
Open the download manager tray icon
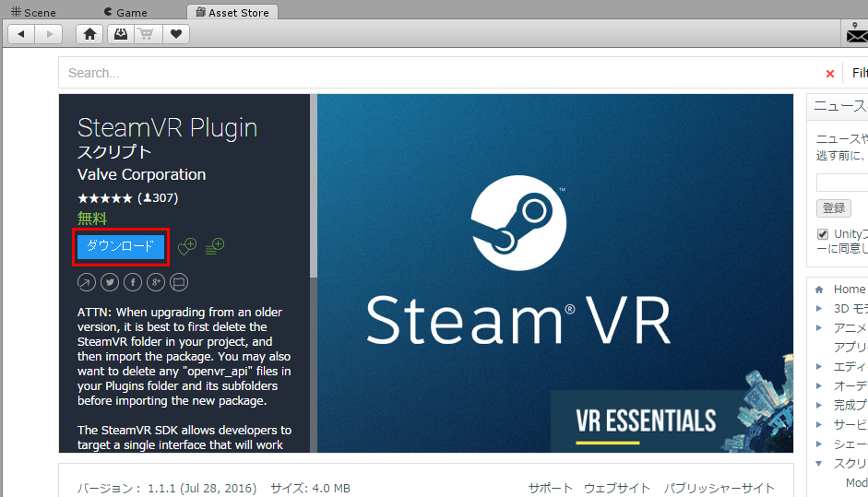(120, 34)
